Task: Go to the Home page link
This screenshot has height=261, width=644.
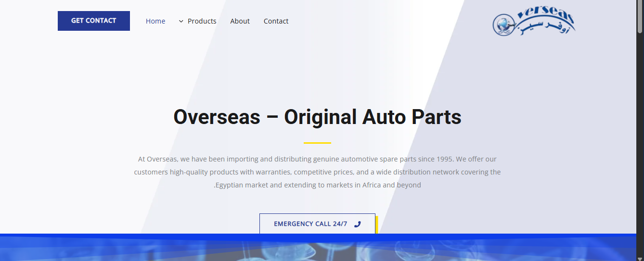Action: [x=155, y=21]
